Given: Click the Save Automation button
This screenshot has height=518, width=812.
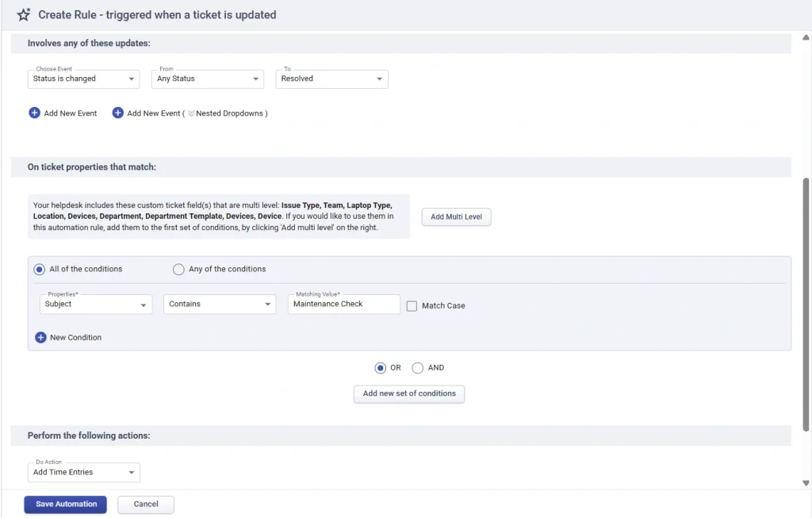Looking at the screenshot, I should coord(66,505).
